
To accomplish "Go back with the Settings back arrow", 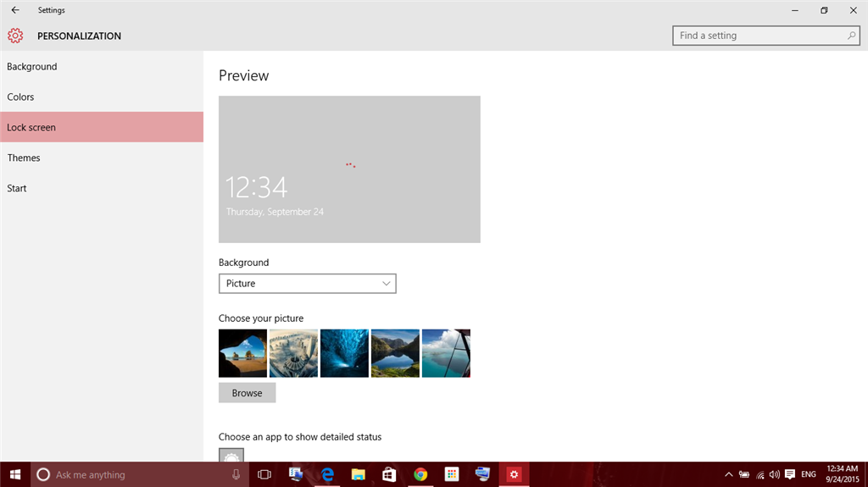I will tap(15, 10).
